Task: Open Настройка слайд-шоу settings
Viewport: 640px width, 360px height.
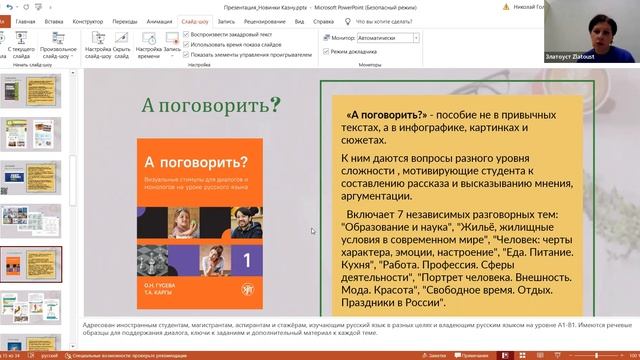Action: point(98,45)
